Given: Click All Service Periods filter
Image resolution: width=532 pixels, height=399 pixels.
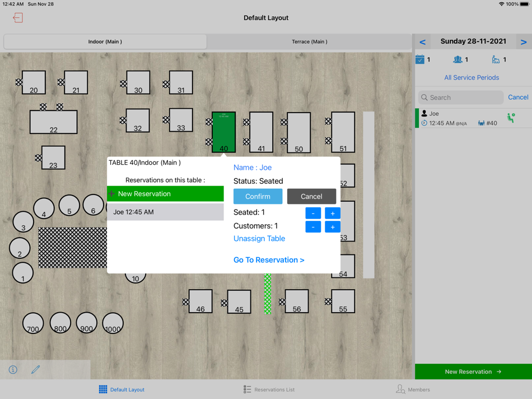Looking at the screenshot, I should click(472, 77).
